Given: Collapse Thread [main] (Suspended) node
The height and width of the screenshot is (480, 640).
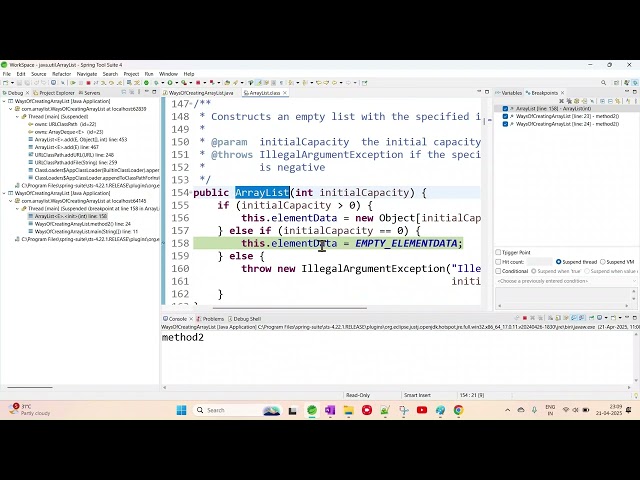Looking at the screenshot, I should pos(18,117).
